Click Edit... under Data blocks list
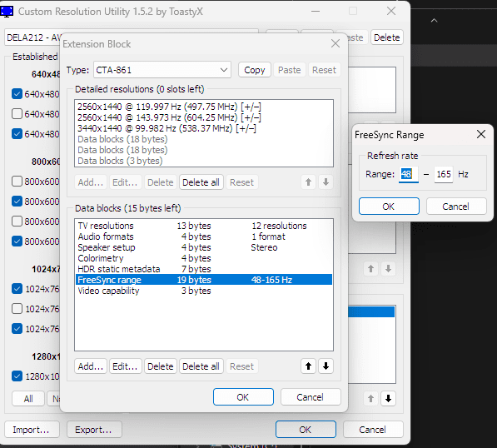This screenshot has width=497, height=448. click(x=125, y=366)
